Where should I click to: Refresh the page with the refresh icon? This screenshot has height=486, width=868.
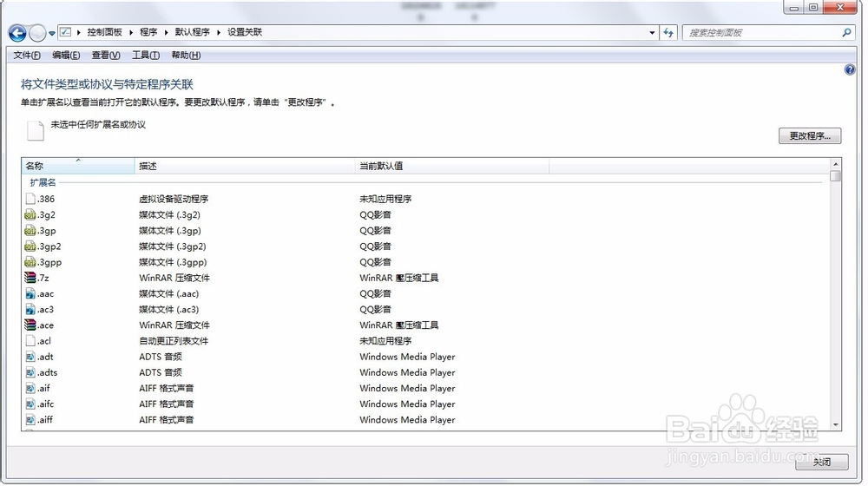click(668, 33)
